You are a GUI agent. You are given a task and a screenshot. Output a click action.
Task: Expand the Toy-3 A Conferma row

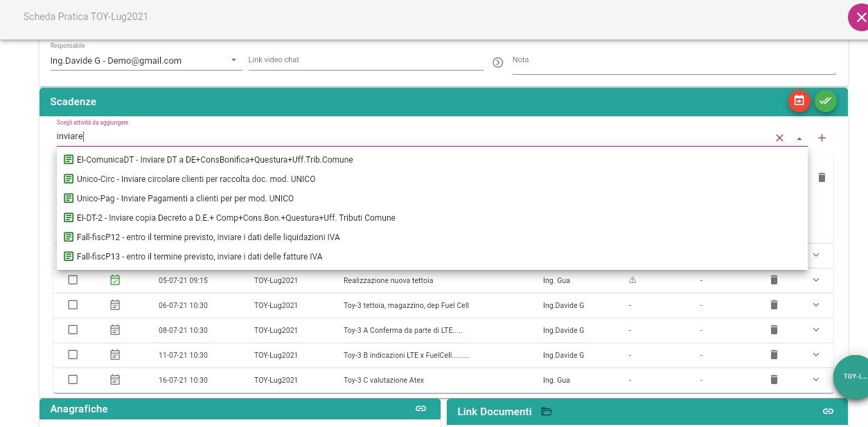[x=816, y=329]
